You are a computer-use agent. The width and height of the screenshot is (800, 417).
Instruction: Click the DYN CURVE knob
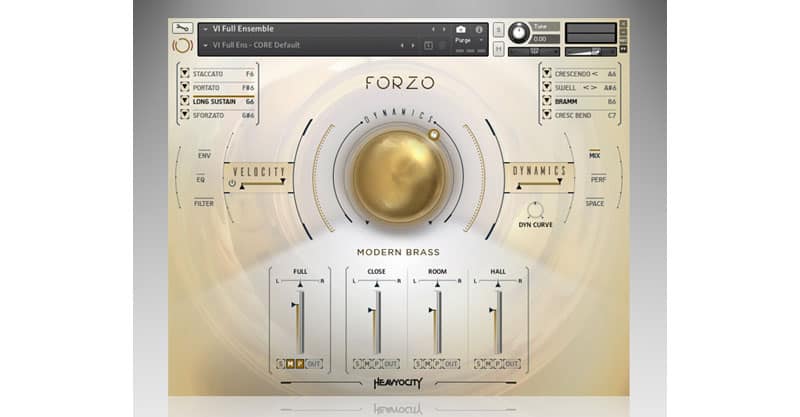535,210
